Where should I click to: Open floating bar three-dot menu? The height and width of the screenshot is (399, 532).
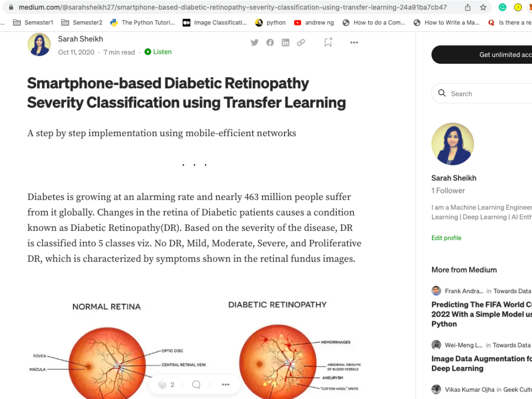(x=226, y=385)
